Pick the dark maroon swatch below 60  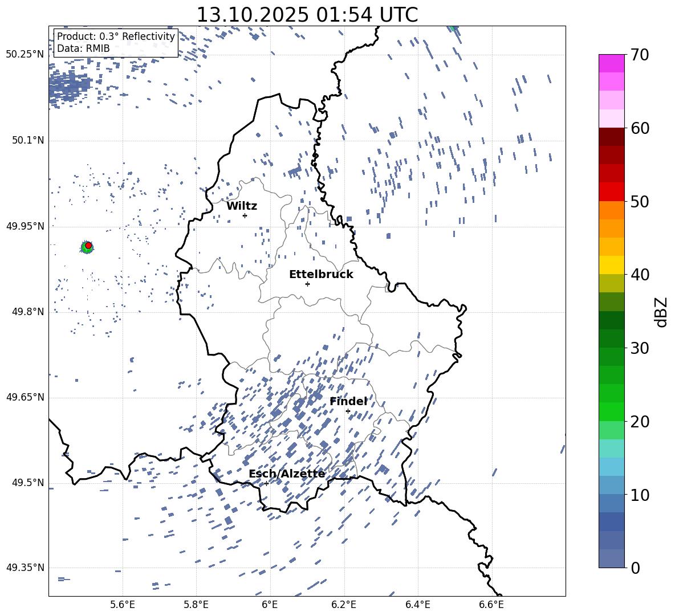point(611,137)
